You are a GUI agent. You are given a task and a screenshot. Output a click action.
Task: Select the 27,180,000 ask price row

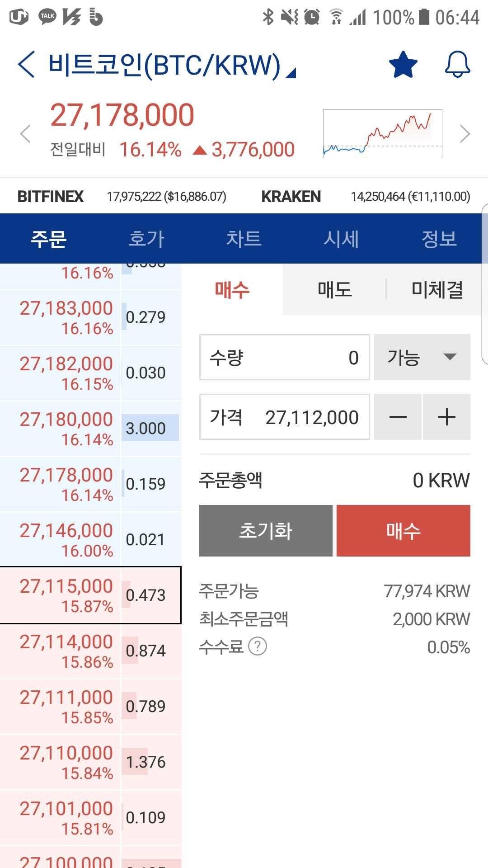(x=90, y=428)
